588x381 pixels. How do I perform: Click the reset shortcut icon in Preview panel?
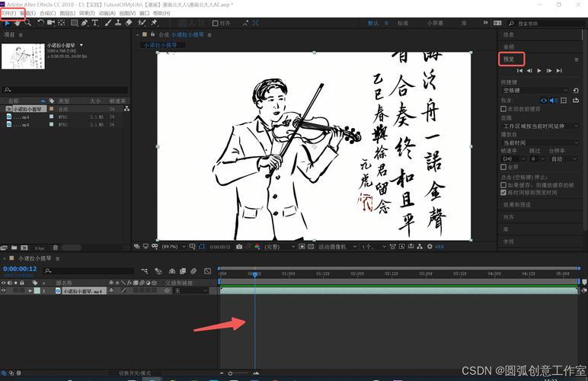pos(576,91)
